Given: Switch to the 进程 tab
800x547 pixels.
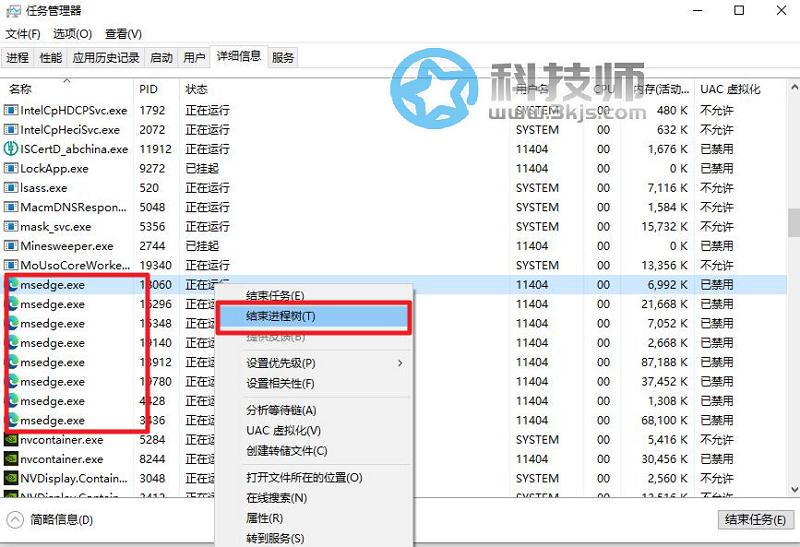Looking at the screenshot, I should point(17,58).
